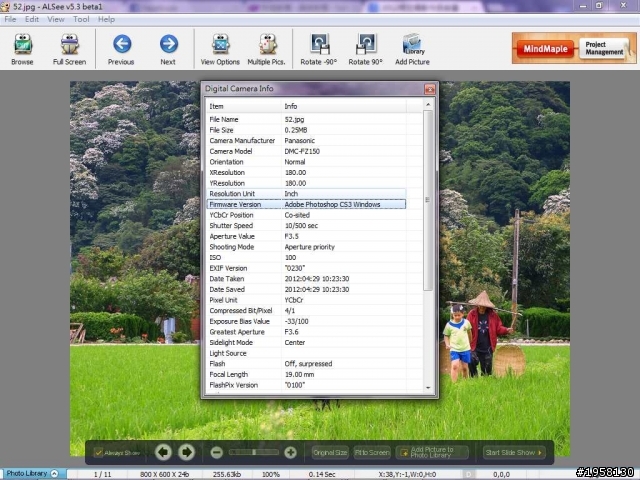Screen dimensions: 640x480
Task: Rotate image -90° counterclockwise
Action: click(x=319, y=49)
